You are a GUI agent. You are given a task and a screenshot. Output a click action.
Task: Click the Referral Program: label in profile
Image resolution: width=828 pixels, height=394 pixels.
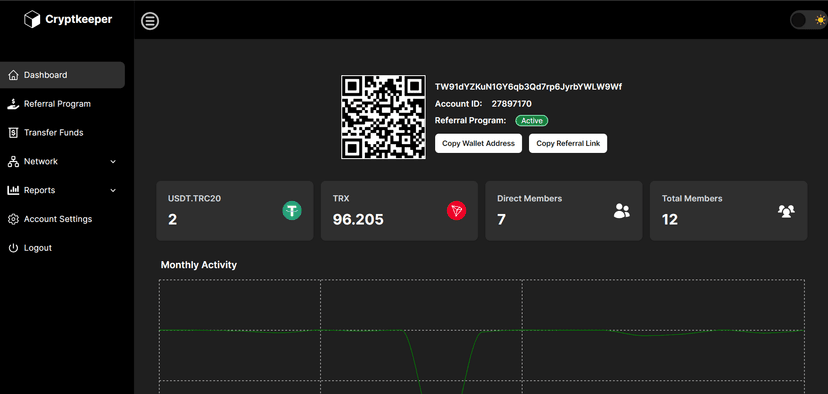471,121
